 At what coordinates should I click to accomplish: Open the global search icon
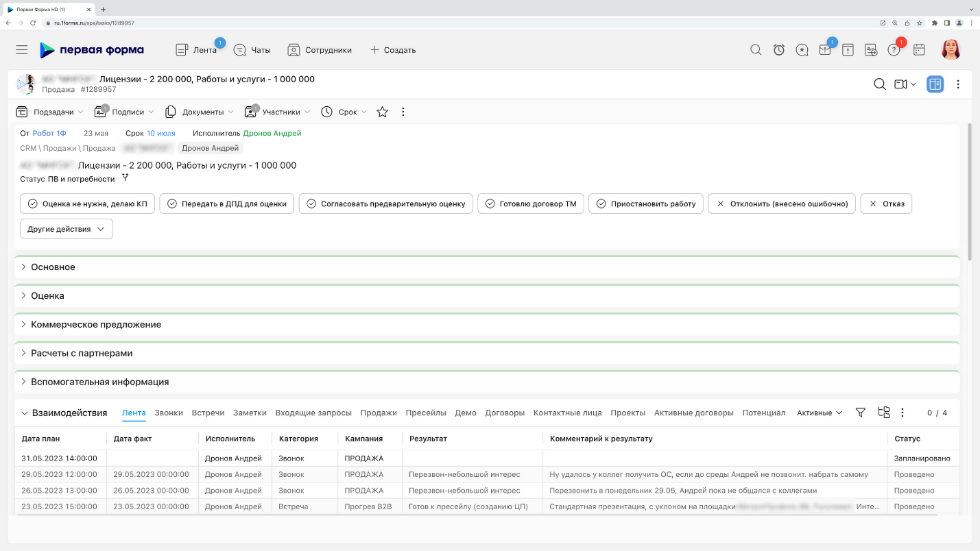755,49
